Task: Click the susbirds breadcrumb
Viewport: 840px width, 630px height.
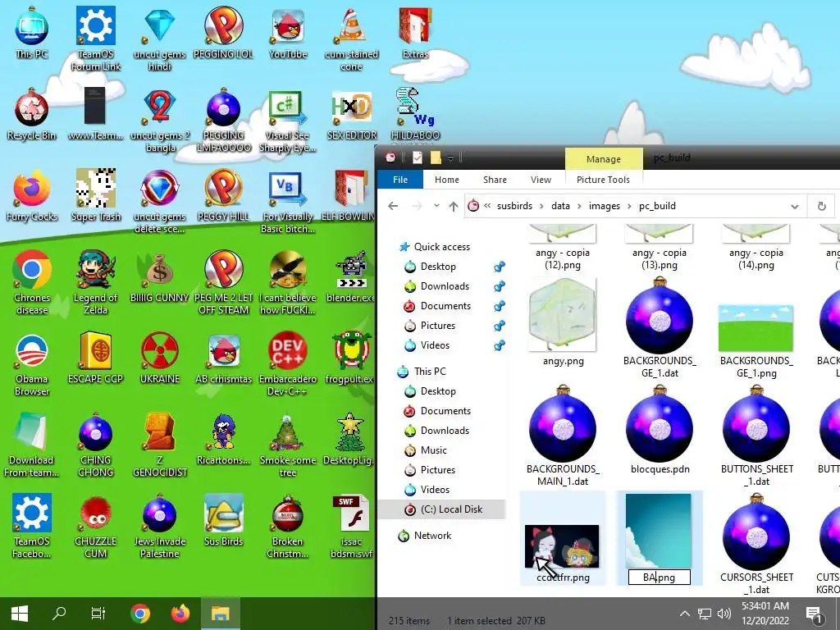Action: (514, 206)
